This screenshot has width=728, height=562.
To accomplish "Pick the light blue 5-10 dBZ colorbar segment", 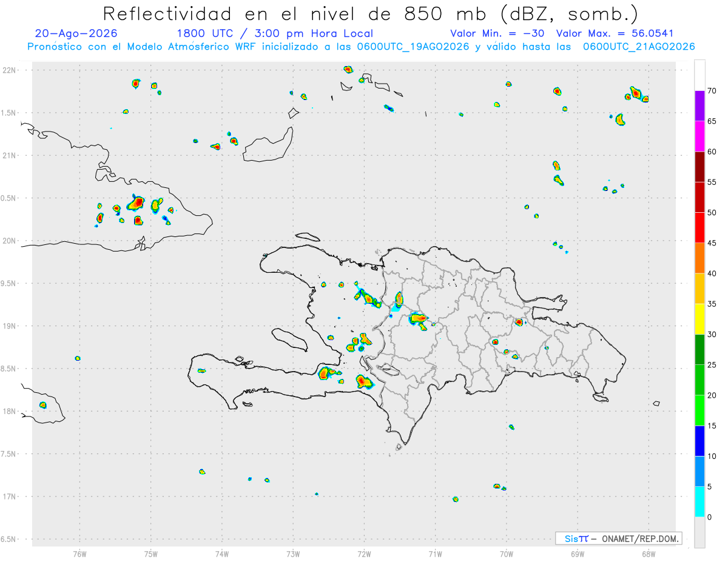I will click(x=699, y=471).
